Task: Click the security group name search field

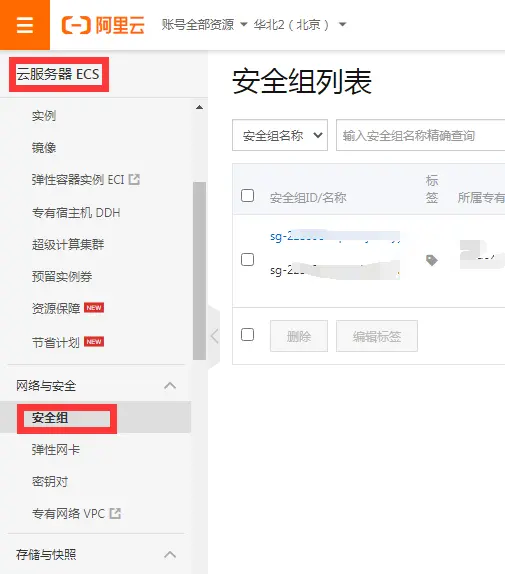Action: [x=420, y=135]
